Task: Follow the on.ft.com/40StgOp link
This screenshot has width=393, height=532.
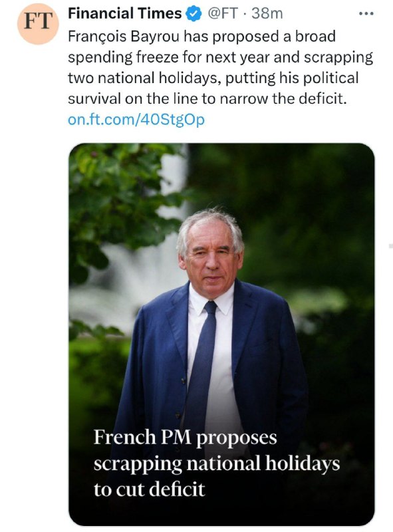Action: 136,120
